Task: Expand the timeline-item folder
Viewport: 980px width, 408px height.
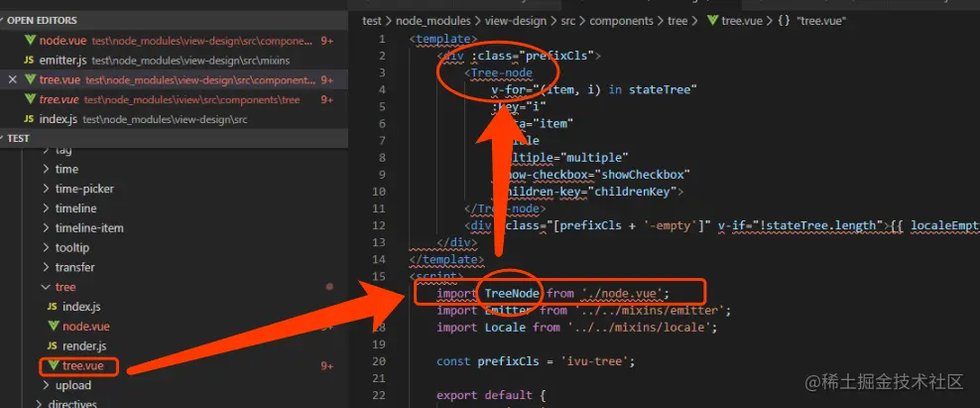Action: [x=47, y=227]
